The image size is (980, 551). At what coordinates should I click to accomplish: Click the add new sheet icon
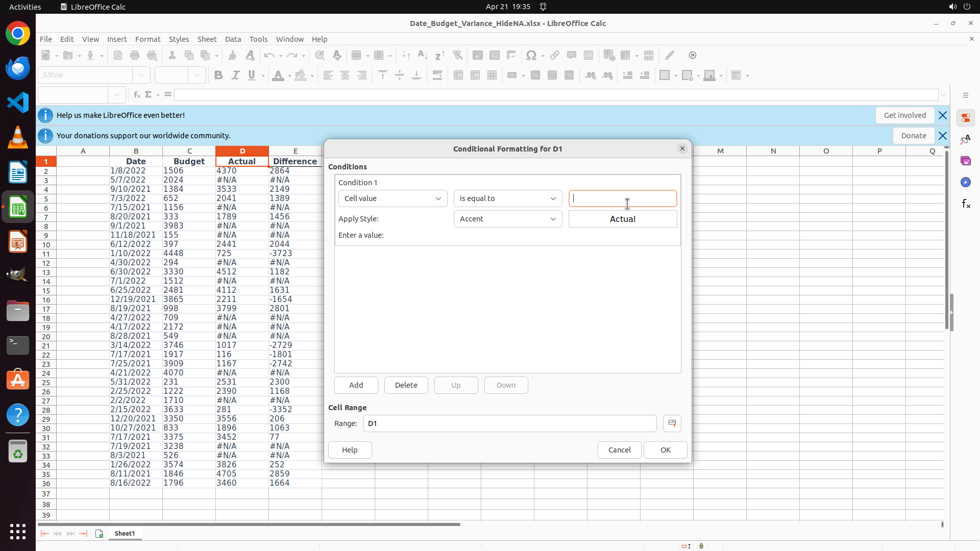click(x=99, y=534)
